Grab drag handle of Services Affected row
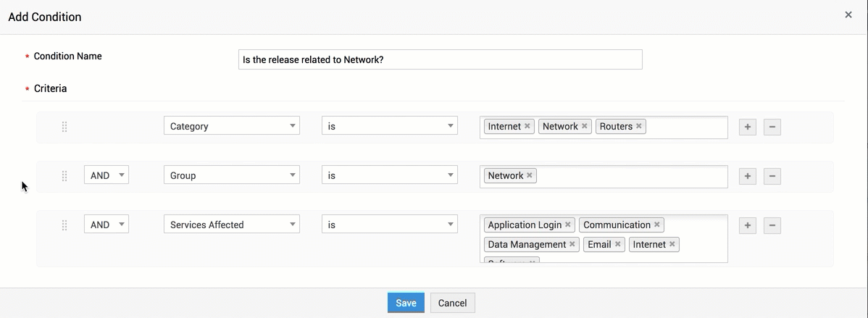This screenshot has height=318, width=868. [64, 225]
